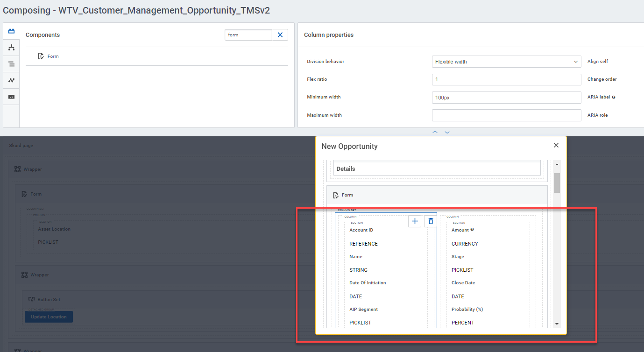The height and width of the screenshot is (352, 644).
Task: Click the Components heading
Action: 42,35
